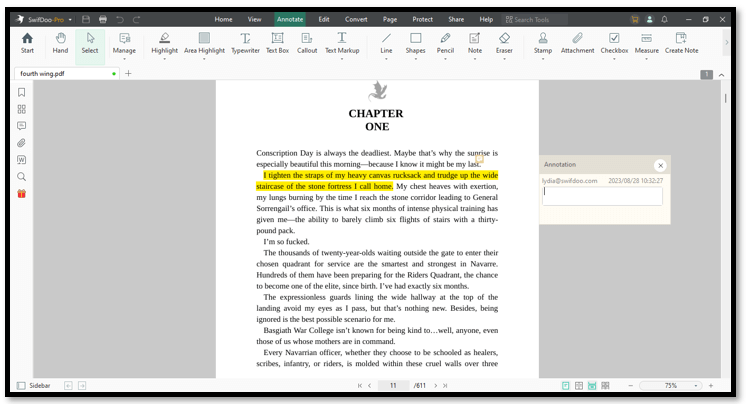The width and height of the screenshot is (746, 404).
Task: Pick the Area Highlight tool
Action: [x=204, y=42]
